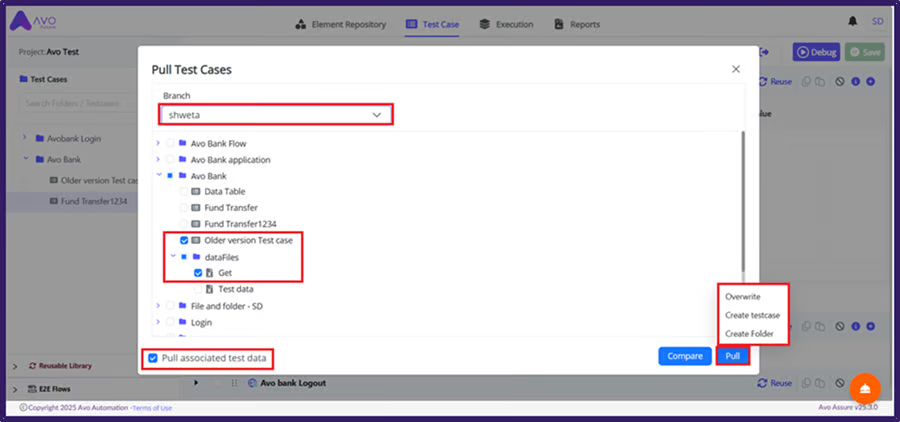
Task: Click the dialog's vertical scrollbar
Action: tap(742, 200)
